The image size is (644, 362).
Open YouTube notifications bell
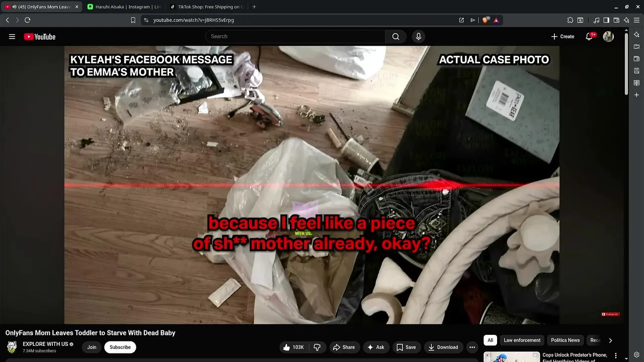tap(589, 36)
